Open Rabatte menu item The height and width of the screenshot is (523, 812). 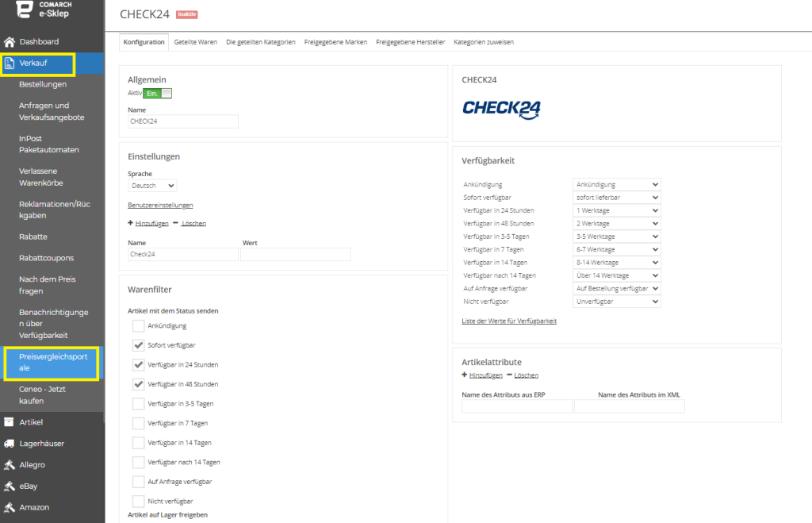click(33, 237)
